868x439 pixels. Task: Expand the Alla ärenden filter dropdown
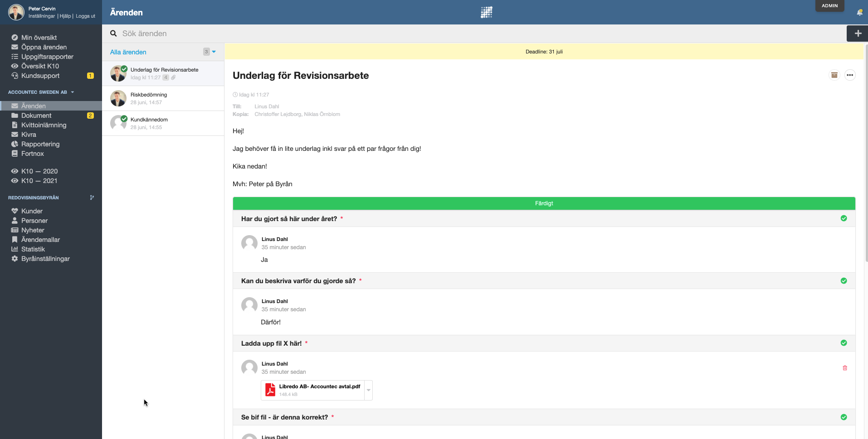click(x=214, y=52)
